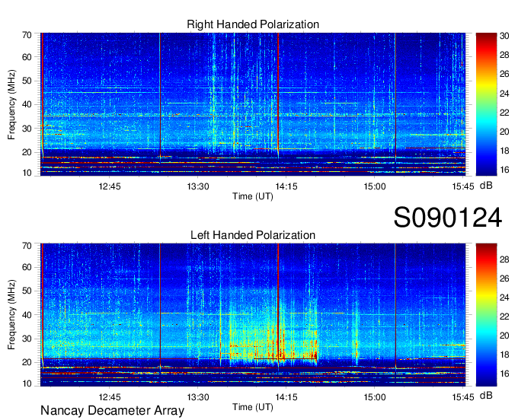Click 20 MHz tick on Left Handed plot
The image size is (518, 420).
click(27, 363)
